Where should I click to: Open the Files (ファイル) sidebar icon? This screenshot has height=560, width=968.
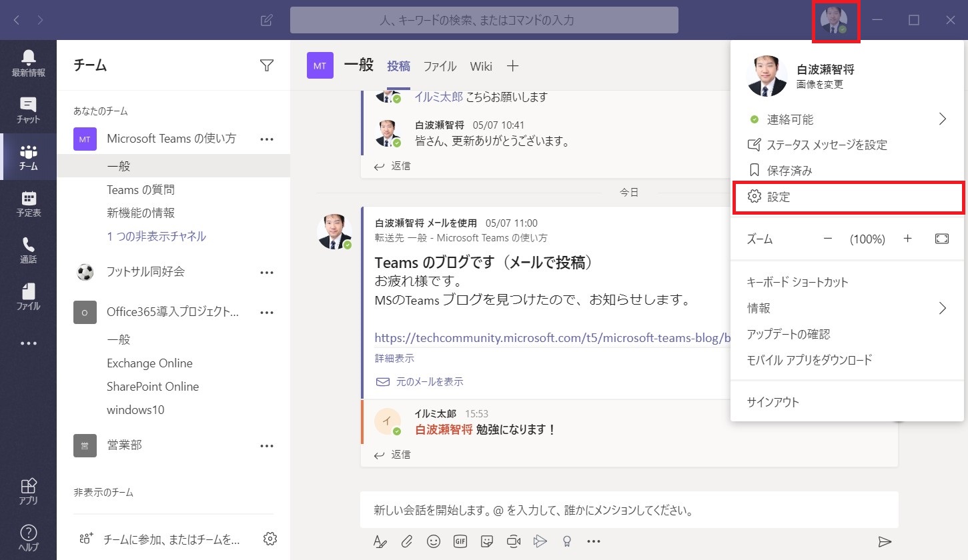click(28, 297)
